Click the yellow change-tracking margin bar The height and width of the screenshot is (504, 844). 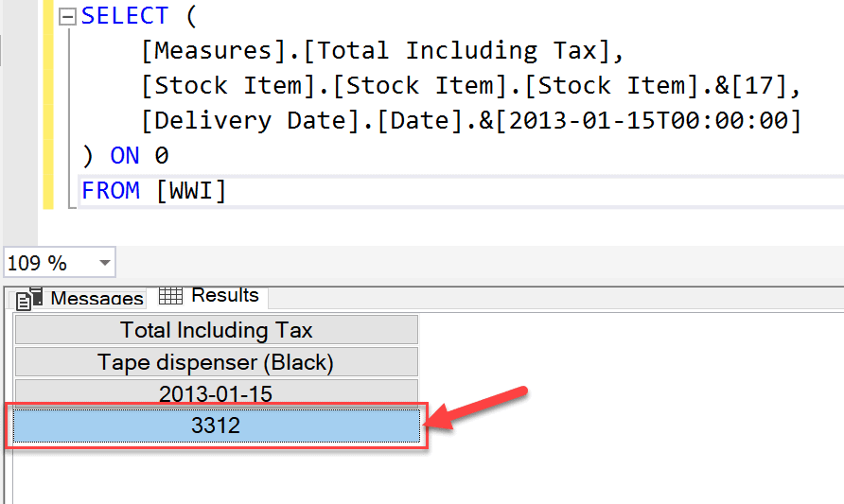tap(48, 104)
